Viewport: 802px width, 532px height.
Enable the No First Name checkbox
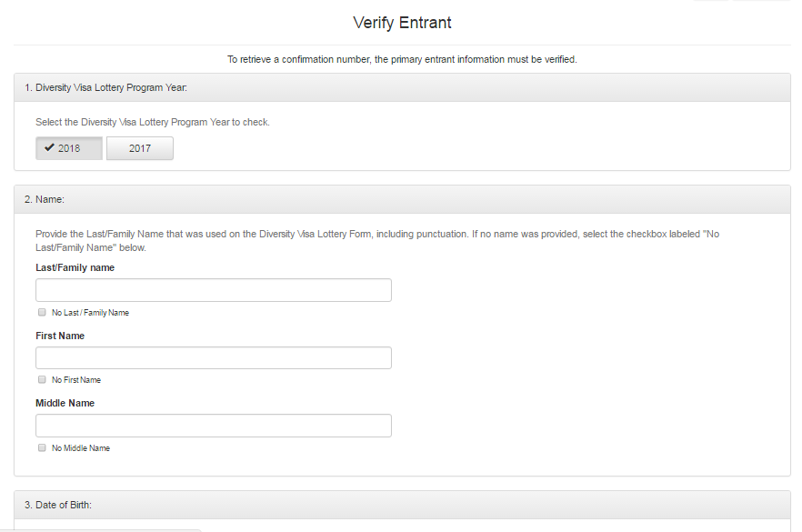42,379
